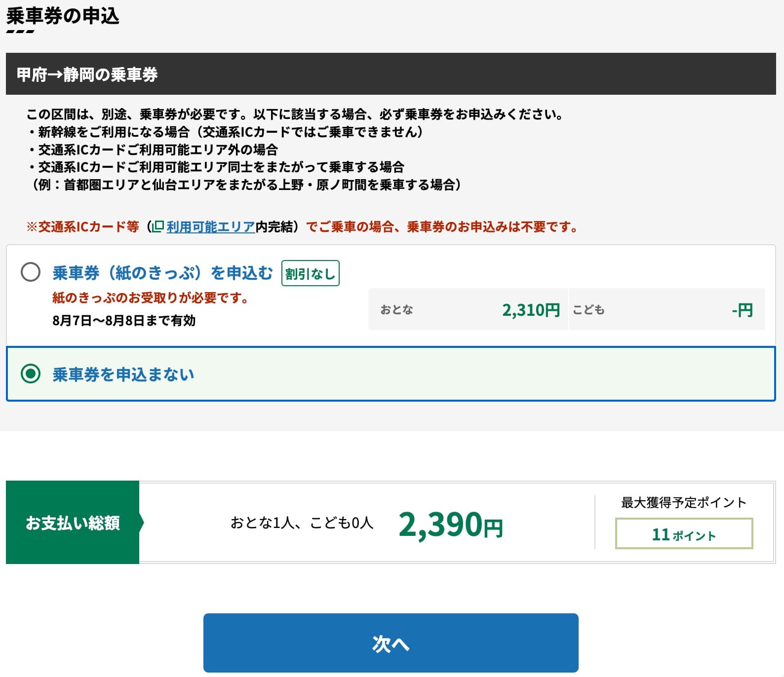
Task: Open the 利用可能エリア link
Action: click(x=211, y=227)
